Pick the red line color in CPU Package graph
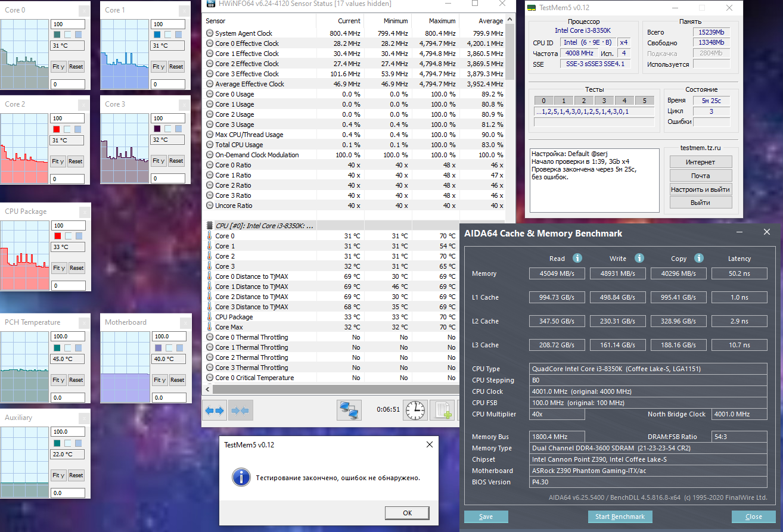783x532 pixels. [x=58, y=236]
